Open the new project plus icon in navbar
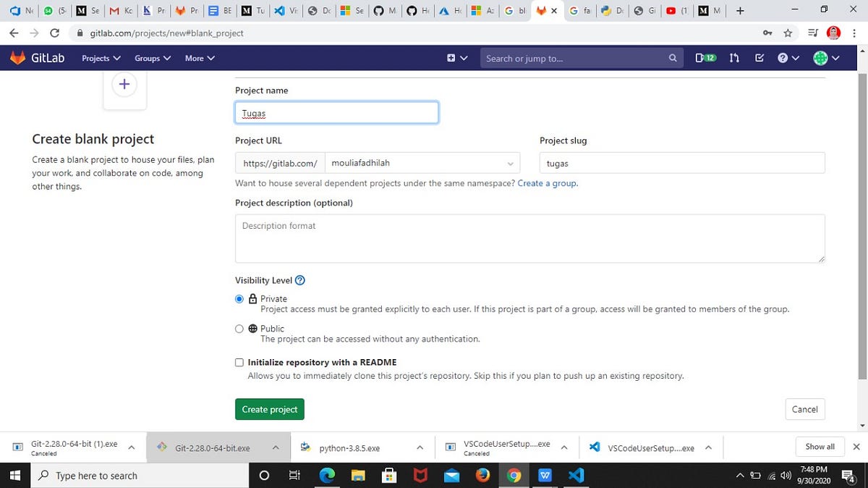This screenshot has width=868, height=488. [x=452, y=58]
